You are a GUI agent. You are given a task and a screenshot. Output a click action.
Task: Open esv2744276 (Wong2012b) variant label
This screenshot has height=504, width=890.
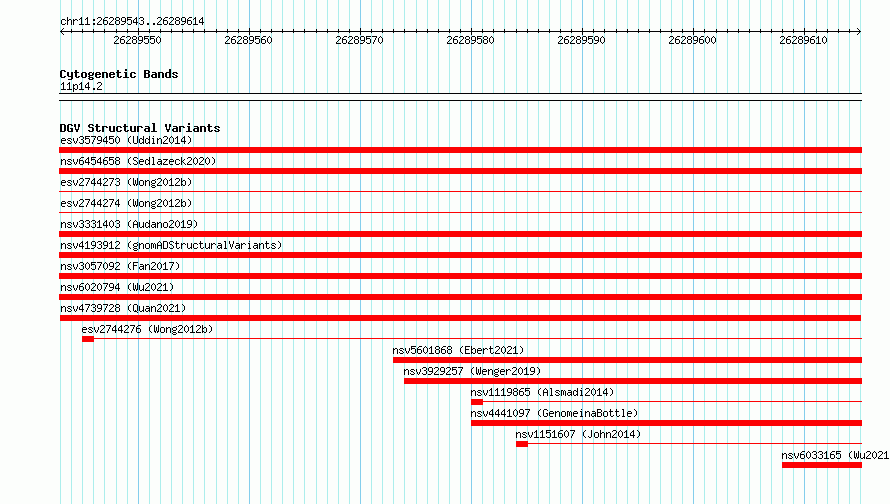coord(147,329)
